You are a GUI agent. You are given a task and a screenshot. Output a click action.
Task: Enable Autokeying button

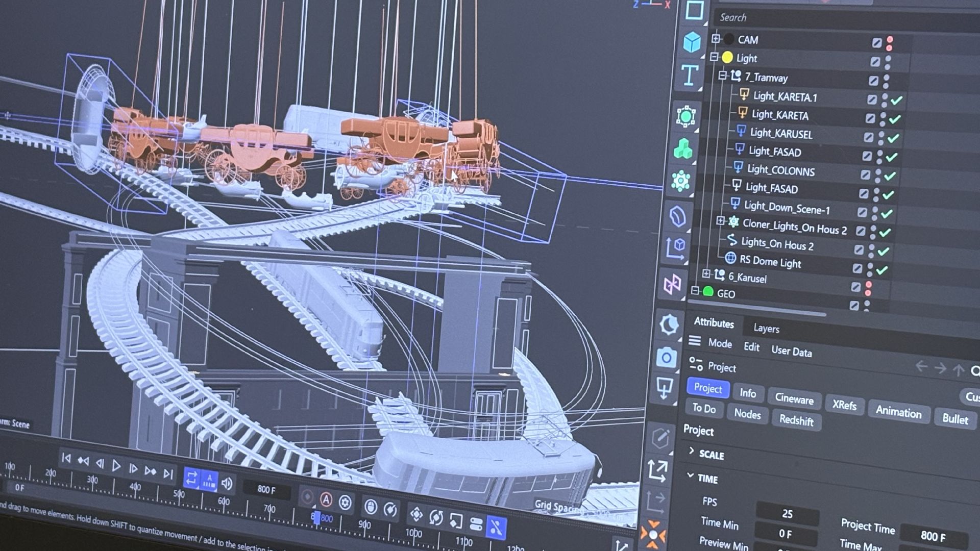[x=326, y=499]
